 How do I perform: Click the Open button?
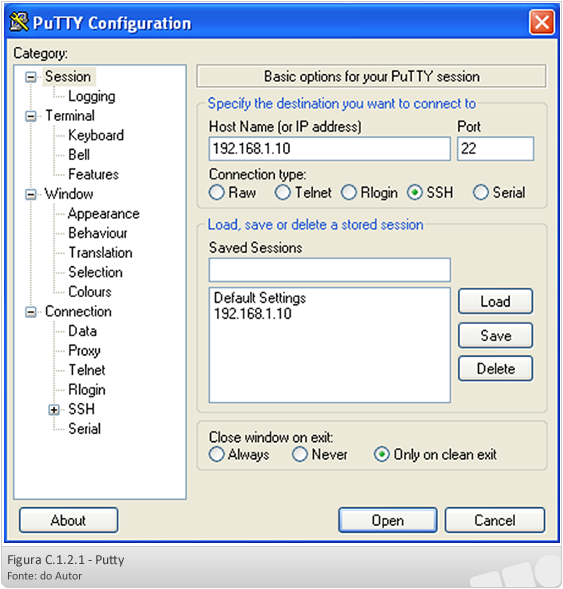pyautogui.click(x=388, y=520)
